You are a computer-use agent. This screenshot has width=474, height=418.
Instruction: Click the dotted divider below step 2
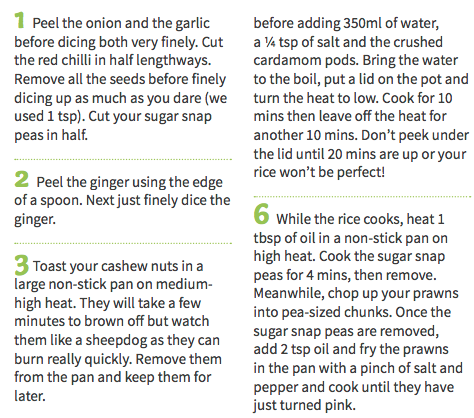(123, 243)
